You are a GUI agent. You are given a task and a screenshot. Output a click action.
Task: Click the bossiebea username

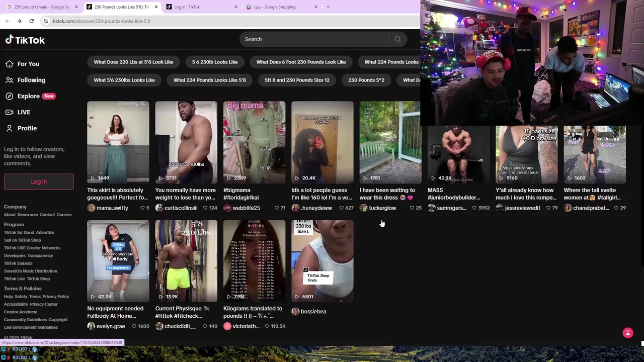[313, 311]
